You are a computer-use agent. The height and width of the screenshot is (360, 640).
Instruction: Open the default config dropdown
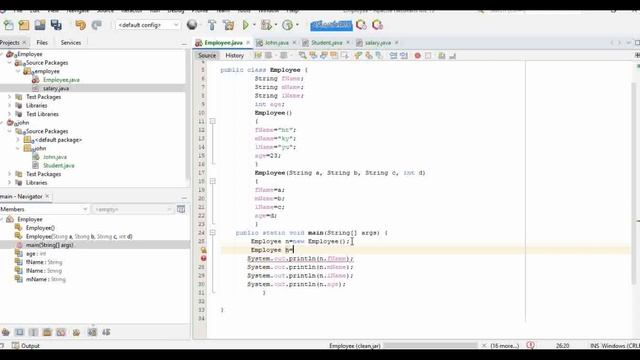(148, 25)
